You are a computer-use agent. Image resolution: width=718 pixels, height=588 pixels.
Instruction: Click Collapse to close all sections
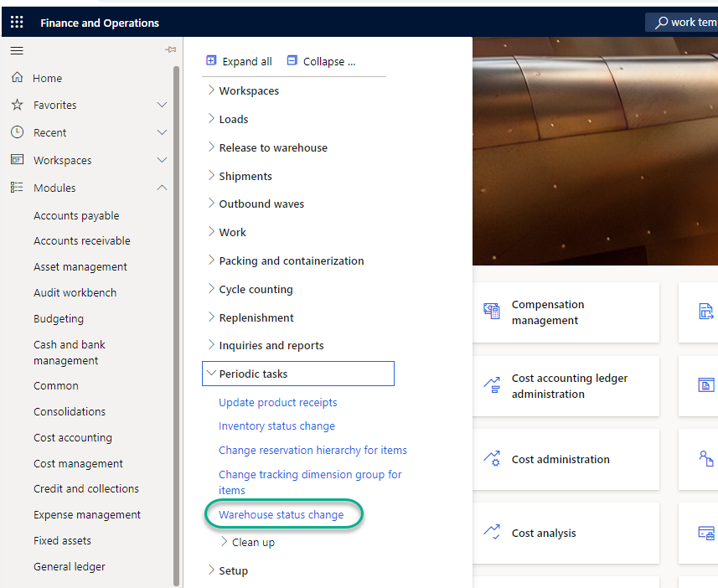coord(323,61)
